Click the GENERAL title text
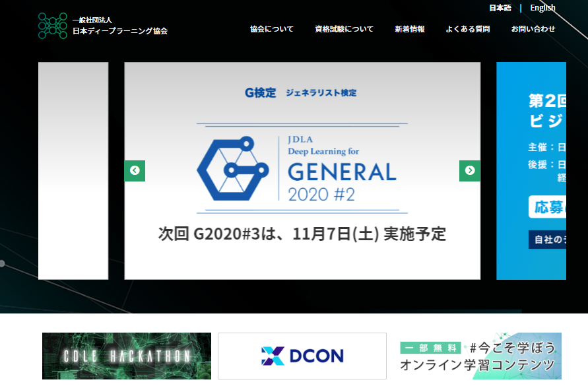Viewport: 588px width, 392px height. click(x=342, y=172)
